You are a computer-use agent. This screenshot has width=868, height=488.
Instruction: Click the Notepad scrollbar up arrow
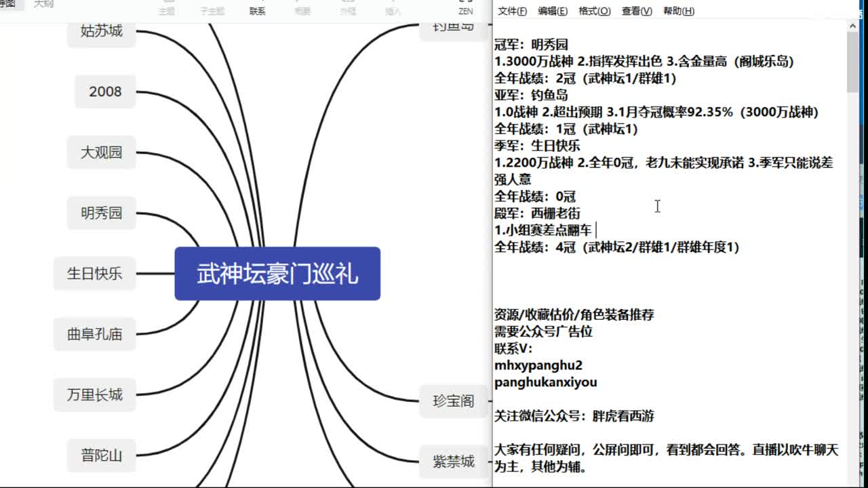click(853, 26)
